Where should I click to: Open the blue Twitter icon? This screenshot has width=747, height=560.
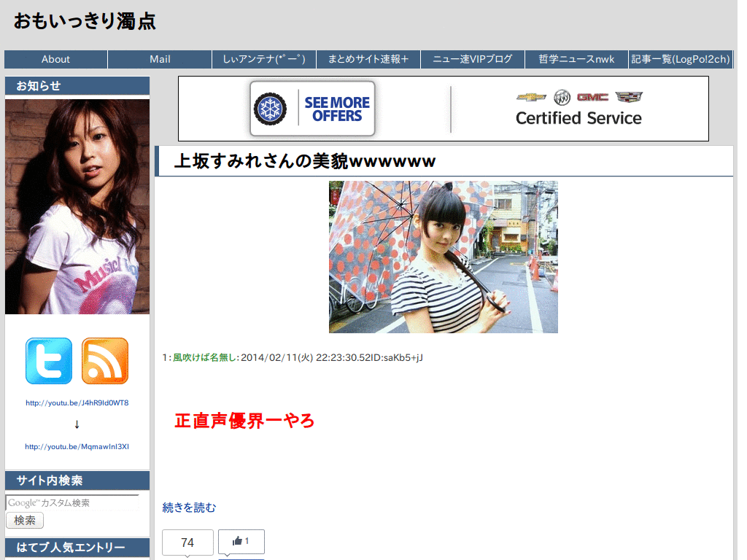(49, 361)
